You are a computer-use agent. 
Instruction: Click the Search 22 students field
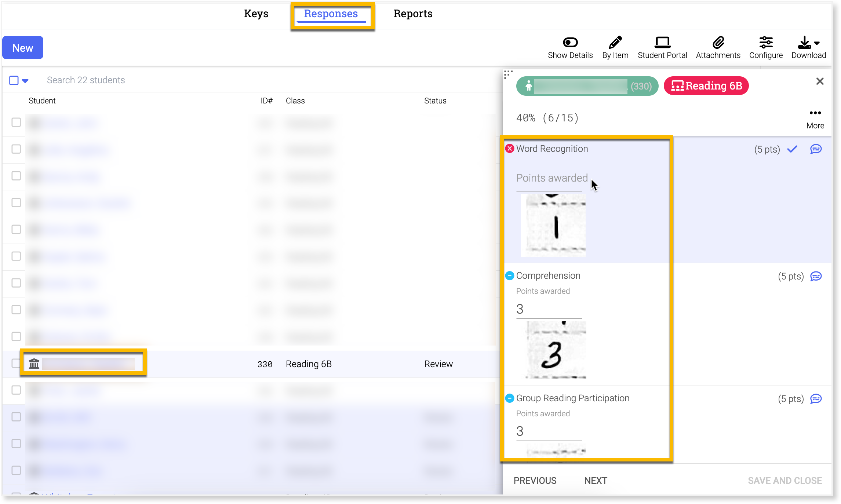[86, 80]
